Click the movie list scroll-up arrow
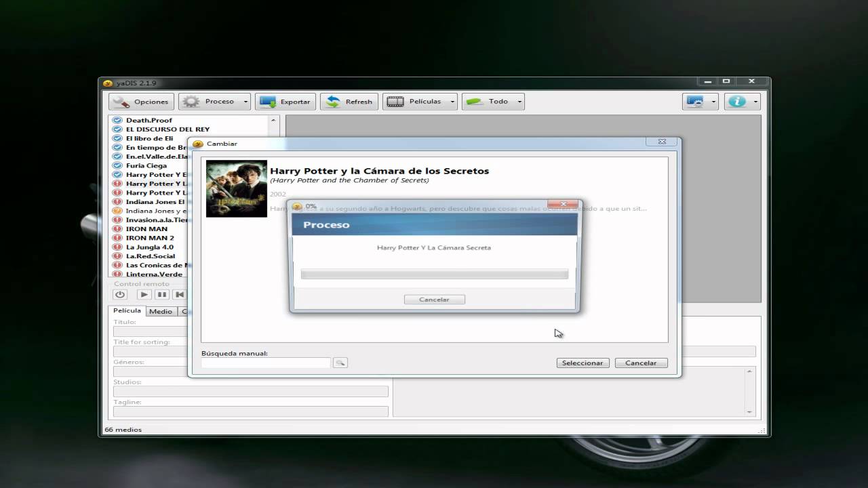 (274, 120)
